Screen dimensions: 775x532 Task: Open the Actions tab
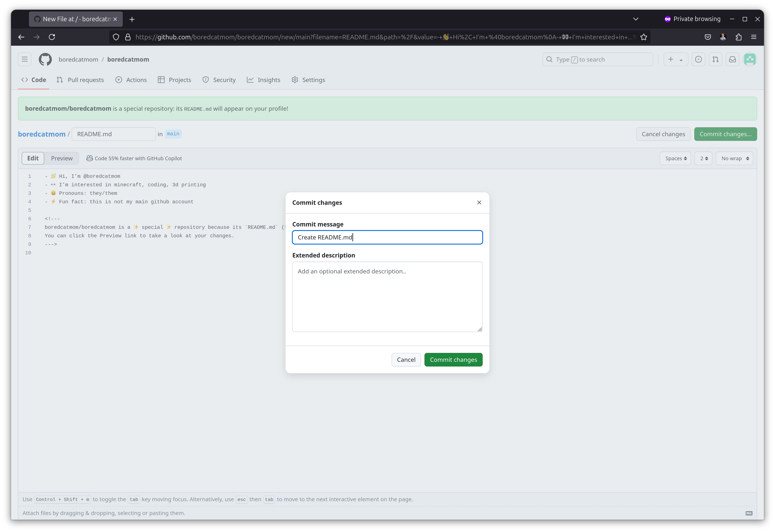(x=131, y=80)
